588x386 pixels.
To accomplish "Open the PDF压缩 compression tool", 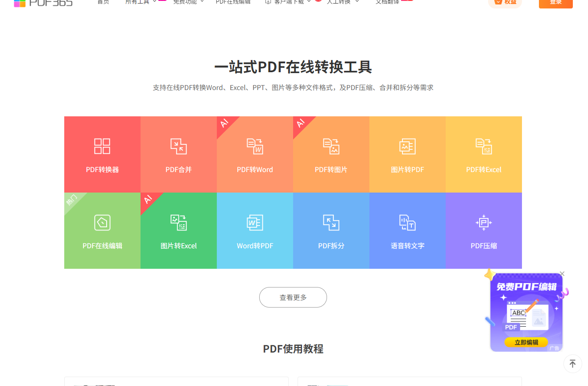I will click(x=484, y=231).
